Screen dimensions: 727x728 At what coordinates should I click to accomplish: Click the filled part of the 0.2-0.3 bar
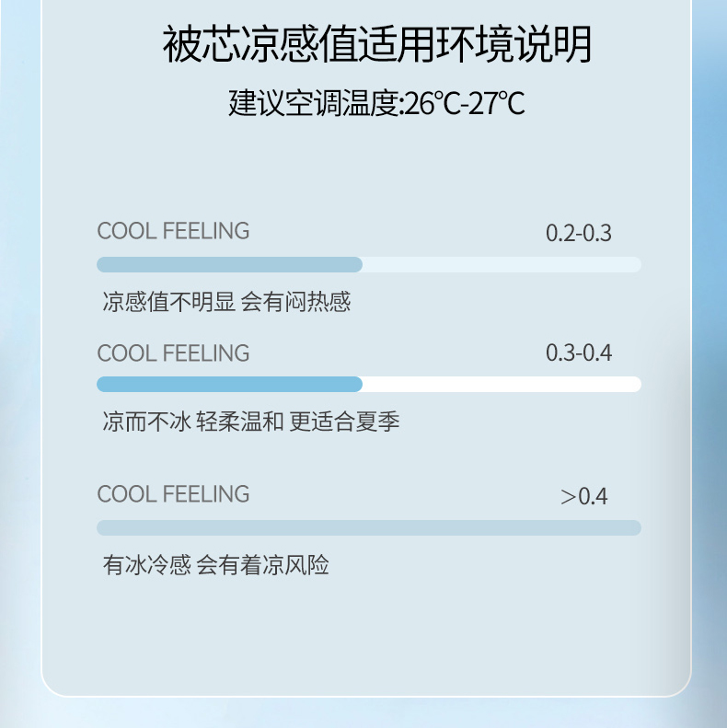[x=230, y=265]
